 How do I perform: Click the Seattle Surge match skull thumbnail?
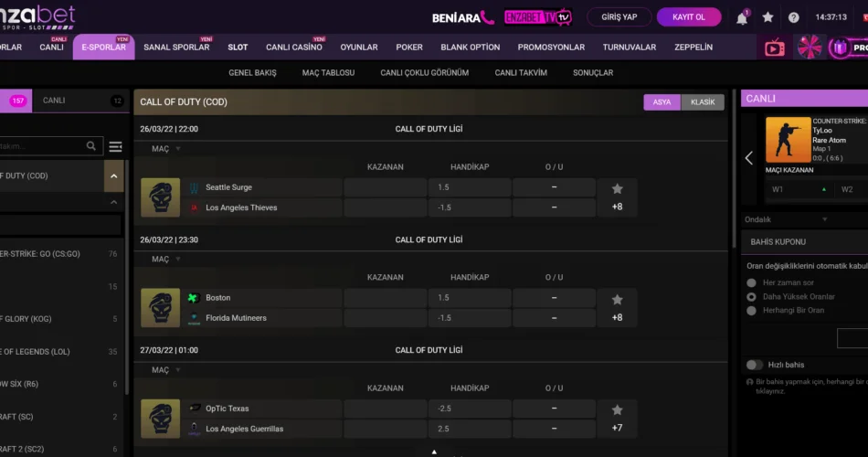[160, 197]
